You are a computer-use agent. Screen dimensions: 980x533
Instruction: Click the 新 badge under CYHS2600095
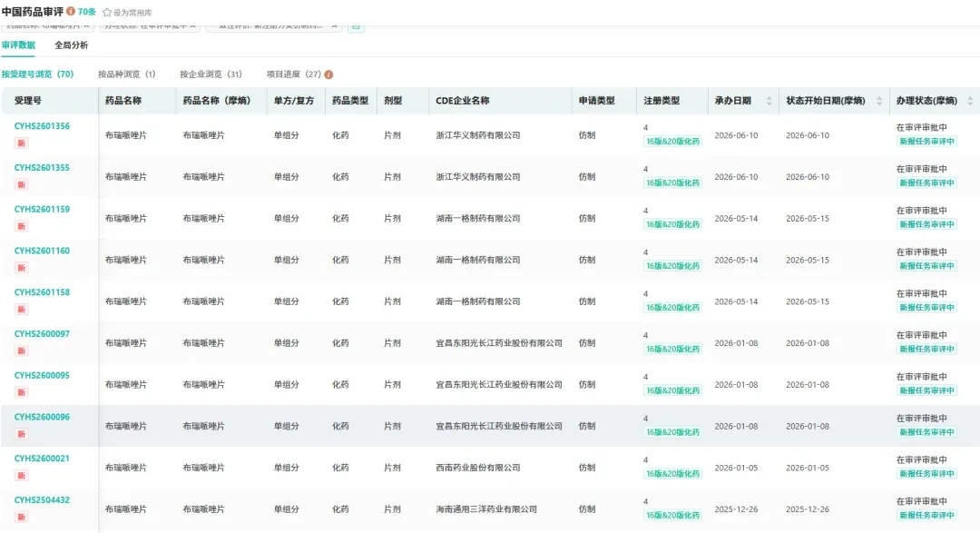[21, 392]
